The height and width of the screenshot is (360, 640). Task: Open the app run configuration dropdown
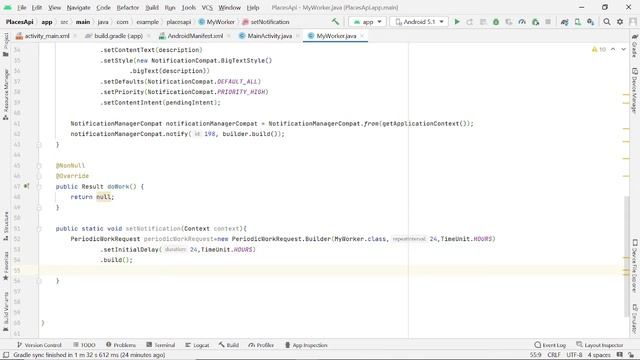click(x=367, y=22)
